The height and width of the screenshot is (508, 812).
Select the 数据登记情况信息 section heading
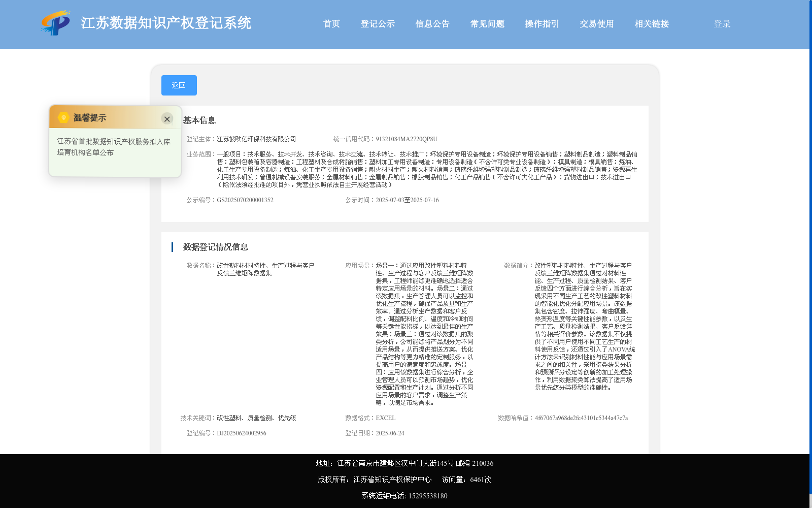click(x=216, y=247)
